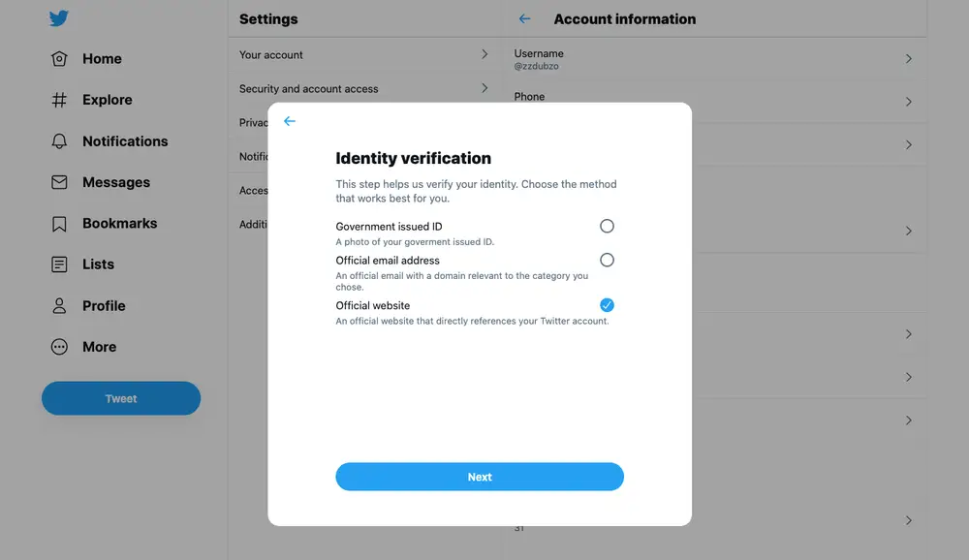Open the Lists icon in the sidebar
The height and width of the screenshot is (560, 969).
pyautogui.click(x=60, y=264)
